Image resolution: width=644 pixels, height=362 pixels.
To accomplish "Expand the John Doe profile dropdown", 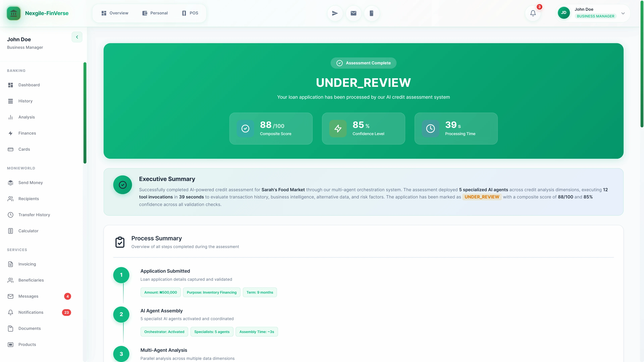I will click(623, 13).
